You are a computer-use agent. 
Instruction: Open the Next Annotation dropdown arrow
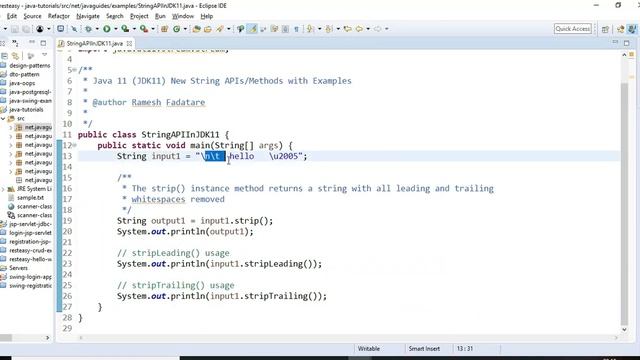coord(319,29)
